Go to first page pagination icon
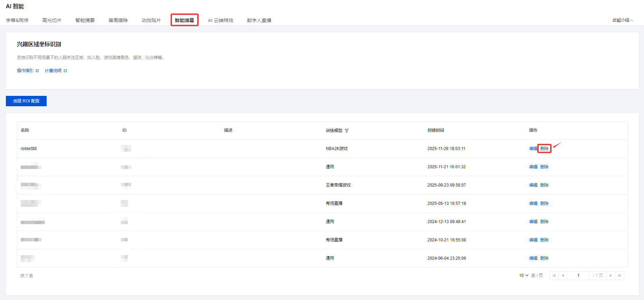 tap(554, 276)
